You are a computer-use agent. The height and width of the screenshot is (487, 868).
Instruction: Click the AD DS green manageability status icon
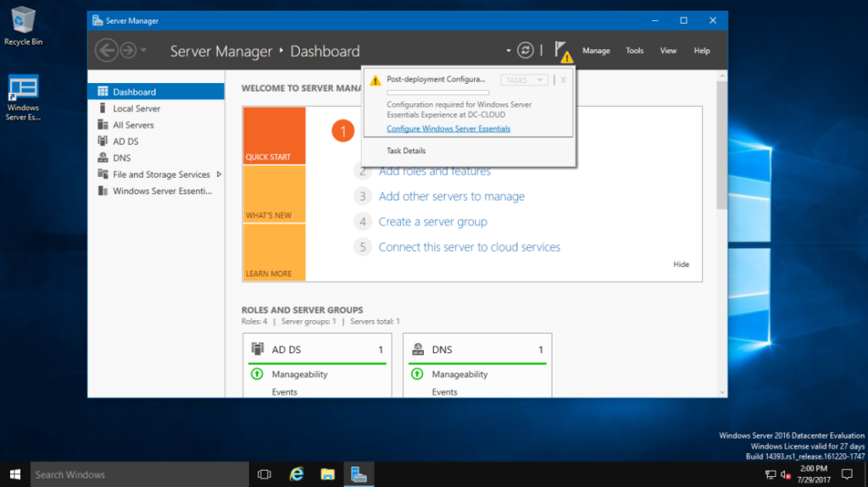tap(257, 374)
